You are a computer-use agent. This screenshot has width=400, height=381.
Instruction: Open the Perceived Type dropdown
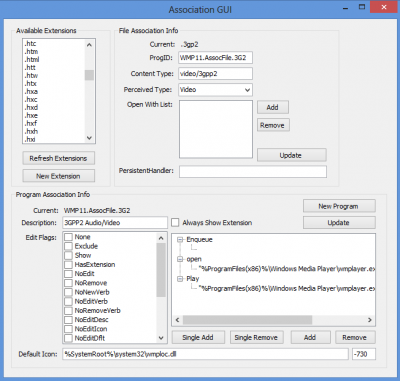247,90
